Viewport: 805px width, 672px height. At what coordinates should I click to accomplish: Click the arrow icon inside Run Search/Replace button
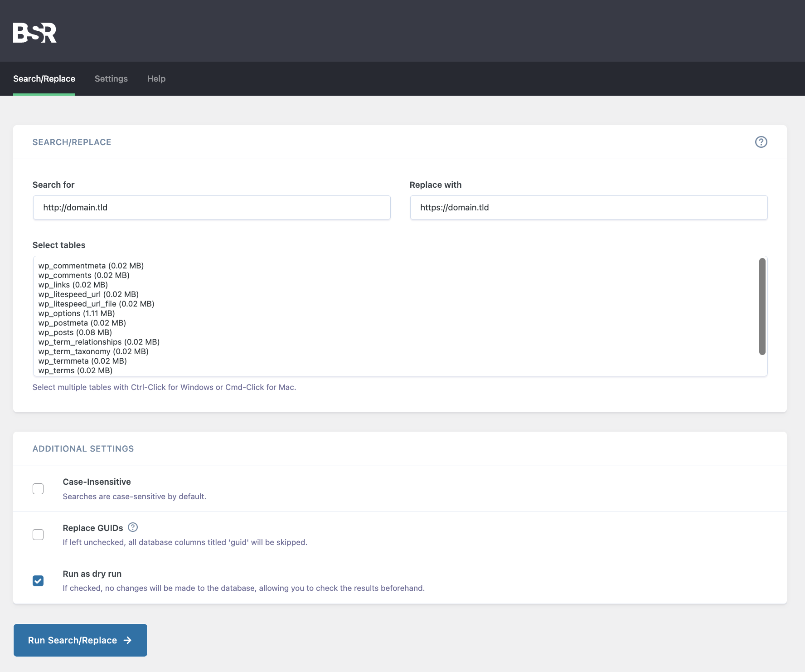(x=128, y=640)
